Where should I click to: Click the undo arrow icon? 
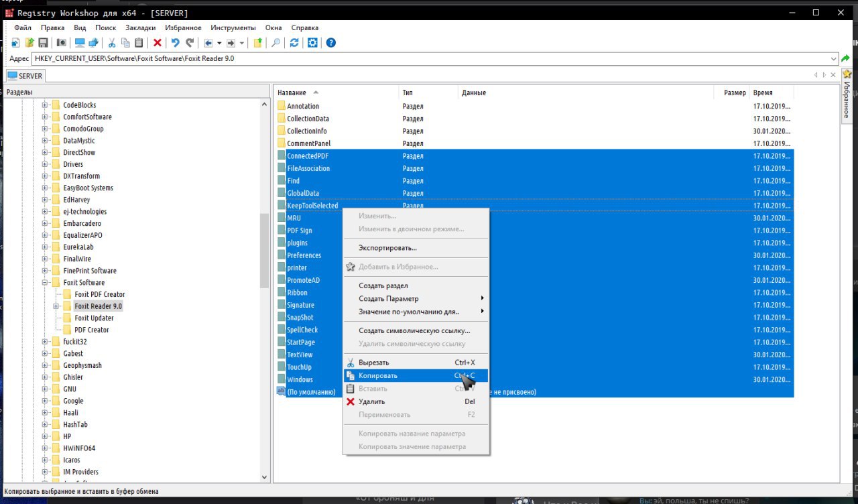click(x=176, y=43)
